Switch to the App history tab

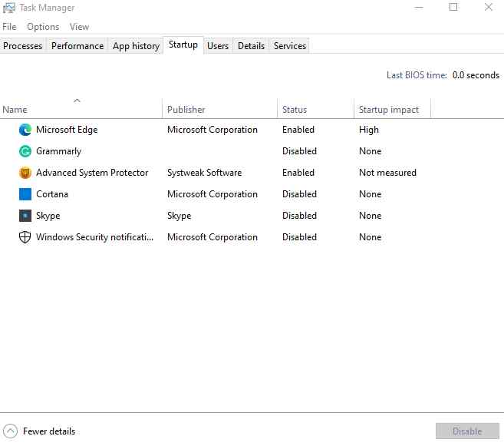136,46
